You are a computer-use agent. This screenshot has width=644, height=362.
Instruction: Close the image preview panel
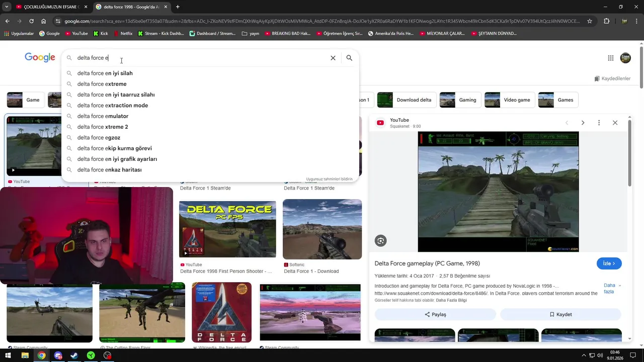615,123
